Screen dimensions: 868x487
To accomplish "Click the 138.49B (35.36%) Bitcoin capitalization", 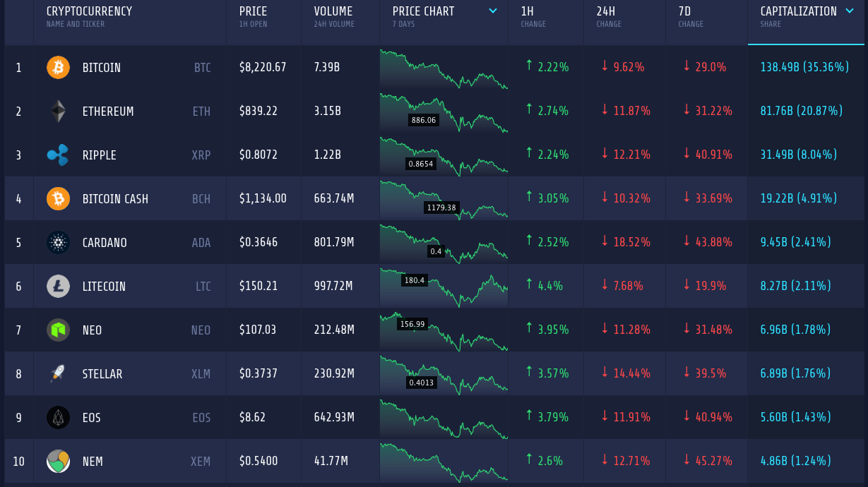I will pyautogui.click(x=804, y=68).
